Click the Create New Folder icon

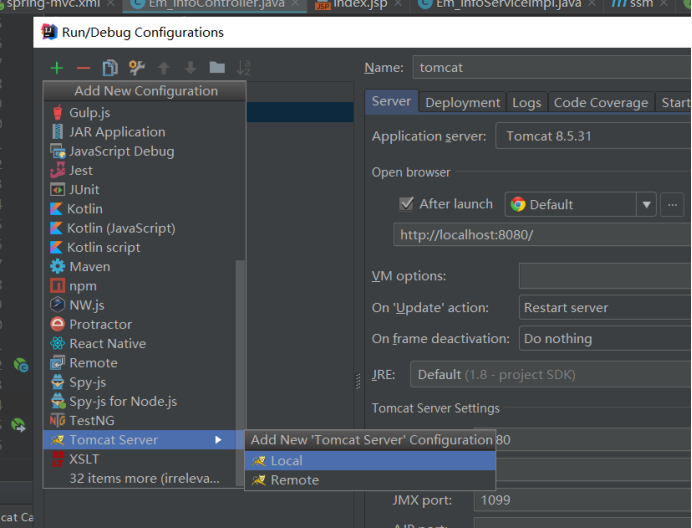pos(217,68)
